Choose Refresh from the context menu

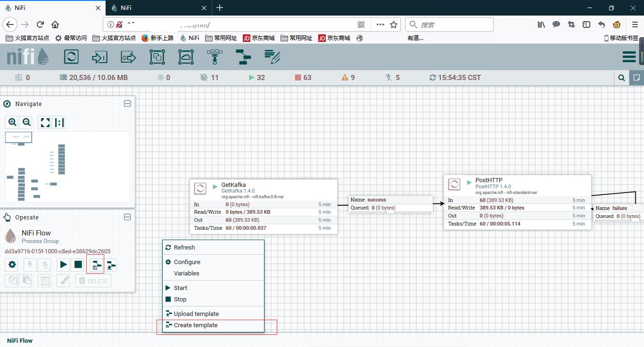213,247
